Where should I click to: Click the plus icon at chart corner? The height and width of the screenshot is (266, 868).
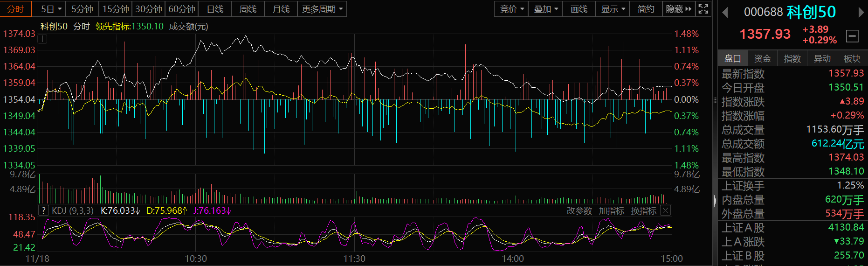pos(42,39)
